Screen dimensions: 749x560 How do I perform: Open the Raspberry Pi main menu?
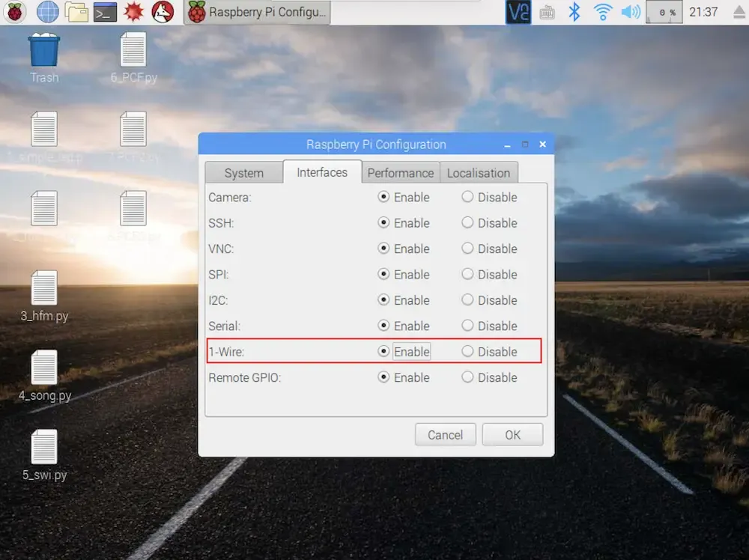pos(14,12)
